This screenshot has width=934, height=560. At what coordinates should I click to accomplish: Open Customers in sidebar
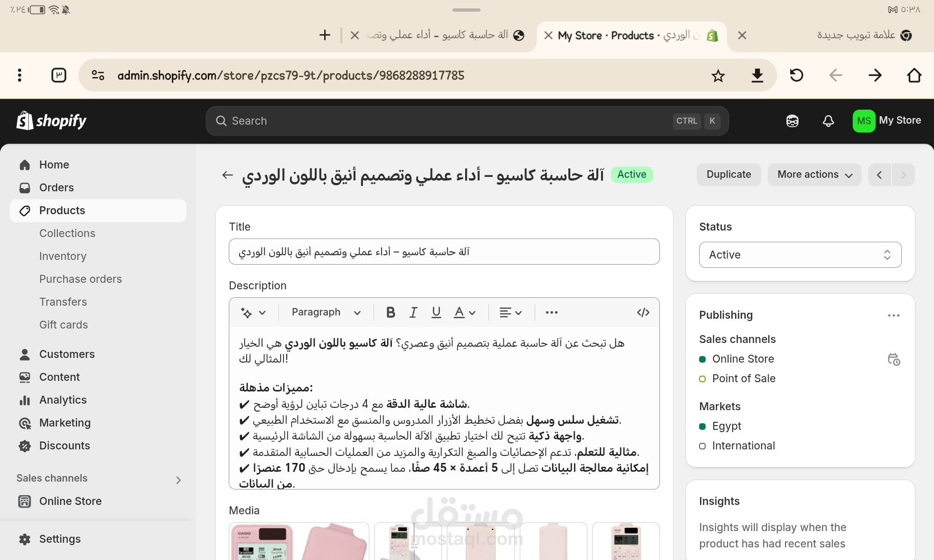tap(98, 354)
